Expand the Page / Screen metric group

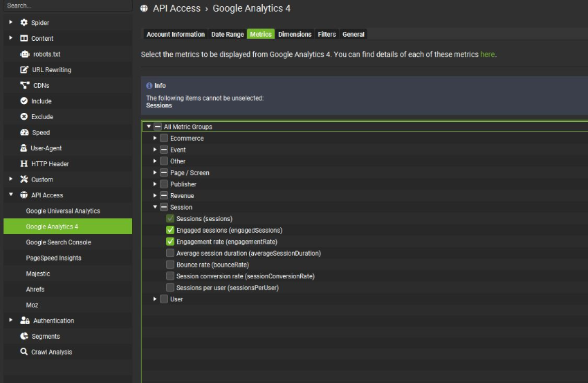pos(155,172)
